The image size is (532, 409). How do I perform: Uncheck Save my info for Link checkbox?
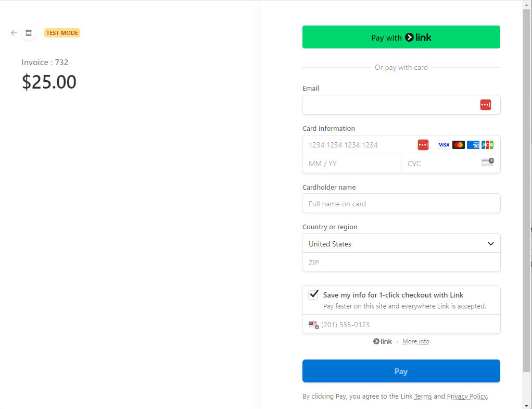pyautogui.click(x=313, y=294)
